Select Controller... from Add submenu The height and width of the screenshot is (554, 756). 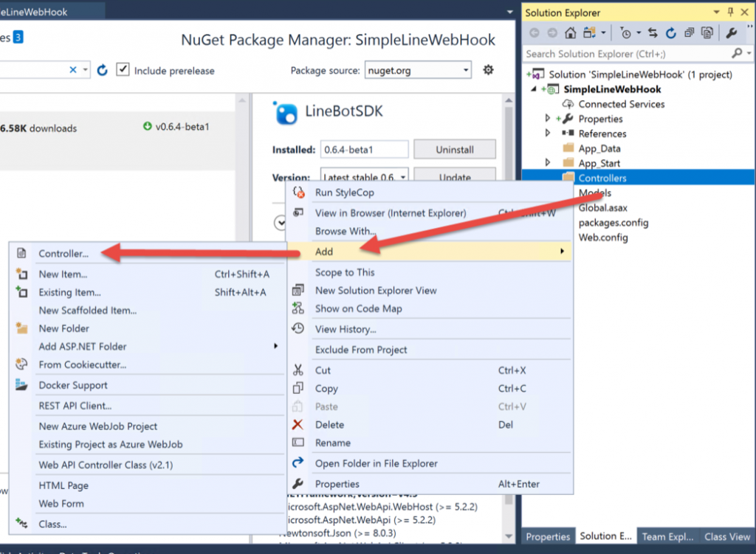[x=63, y=254]
